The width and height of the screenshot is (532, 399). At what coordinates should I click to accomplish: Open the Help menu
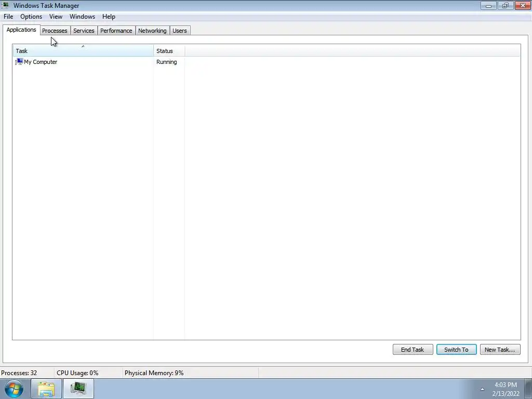(109, 17)
